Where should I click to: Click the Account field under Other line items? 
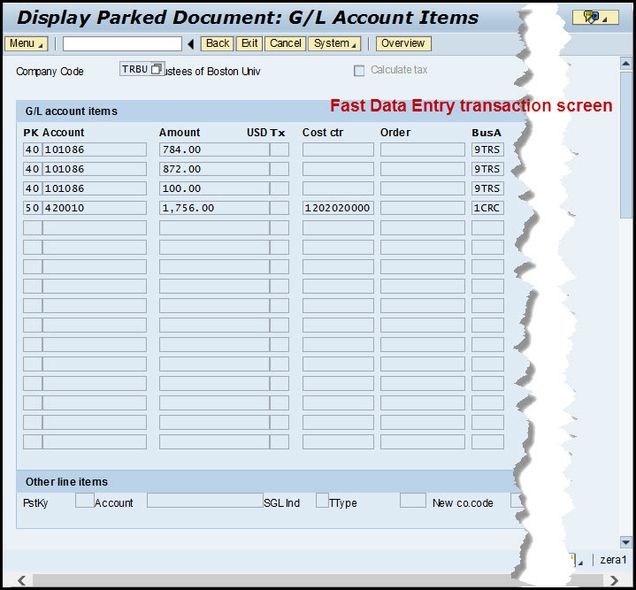click(x=205, y=500)
